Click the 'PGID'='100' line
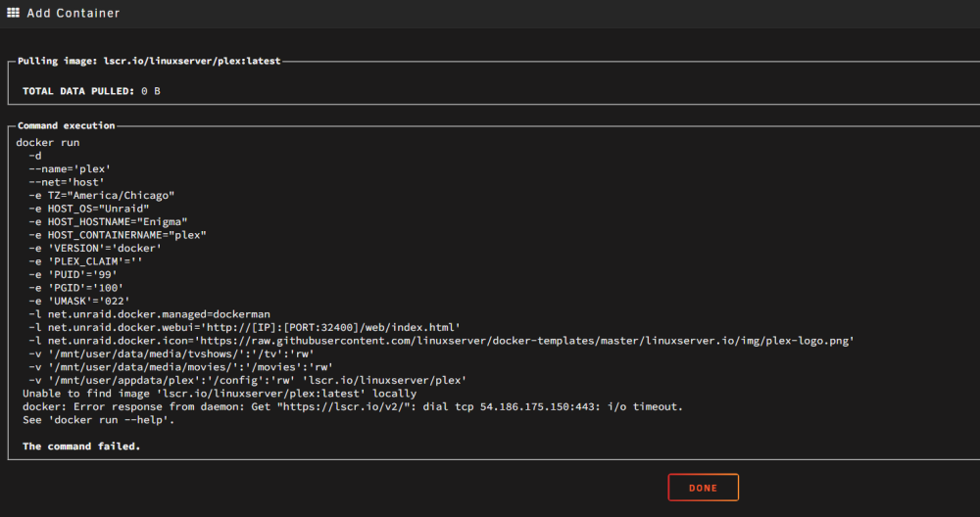980x517 pixels. click(x=76, y=288)
